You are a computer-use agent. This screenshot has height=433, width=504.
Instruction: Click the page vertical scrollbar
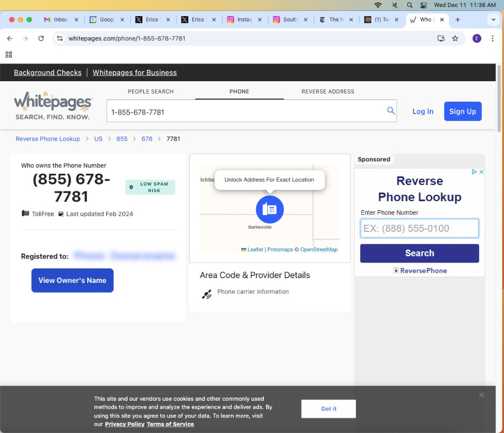499,98
